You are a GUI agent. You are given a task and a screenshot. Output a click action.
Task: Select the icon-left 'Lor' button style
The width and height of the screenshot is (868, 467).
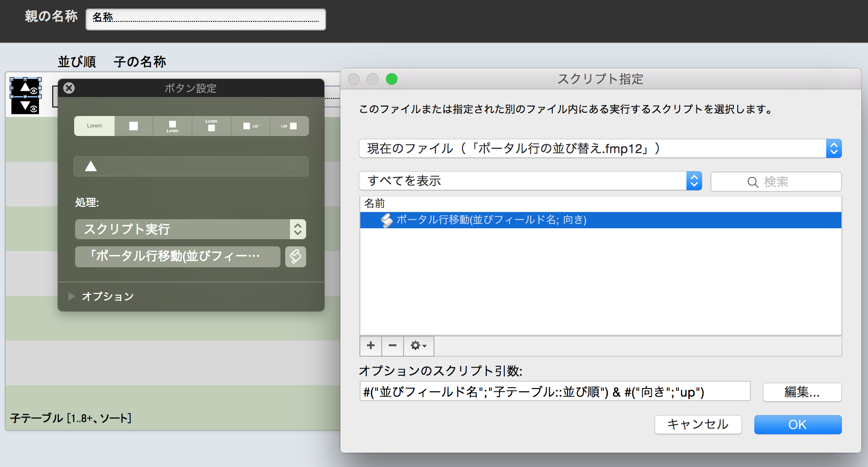coord(251,126)
